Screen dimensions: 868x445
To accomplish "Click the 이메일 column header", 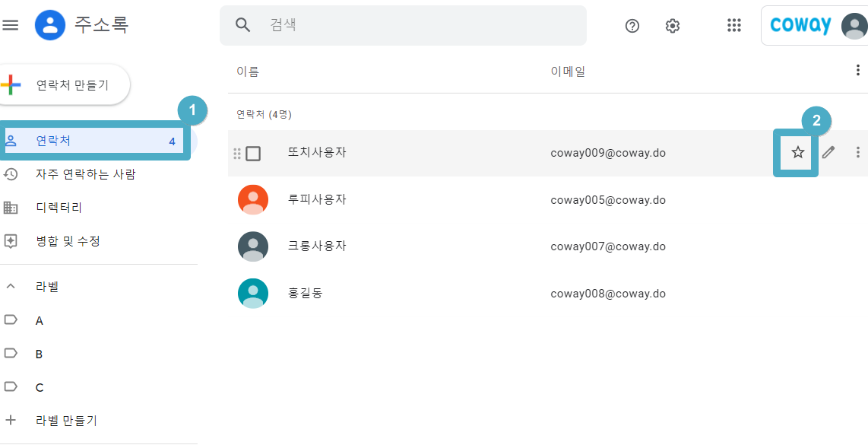I will coord(568,72).
